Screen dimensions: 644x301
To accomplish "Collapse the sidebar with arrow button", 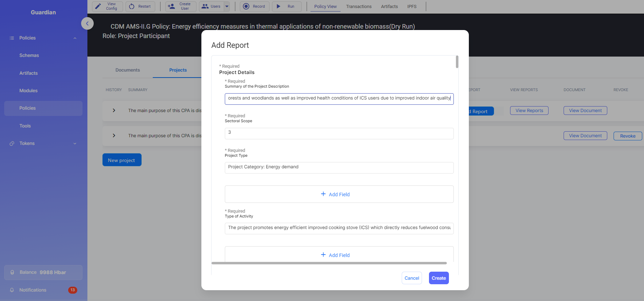I will (87, 23).
